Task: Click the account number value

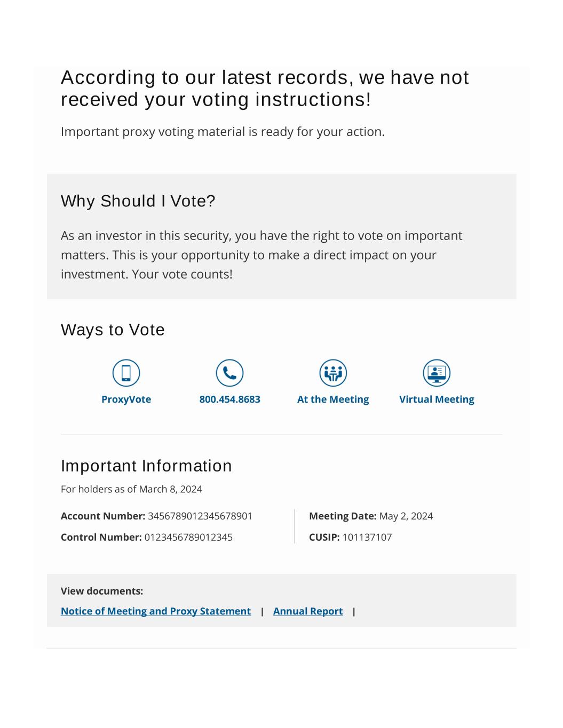Action: click(200, 516)
